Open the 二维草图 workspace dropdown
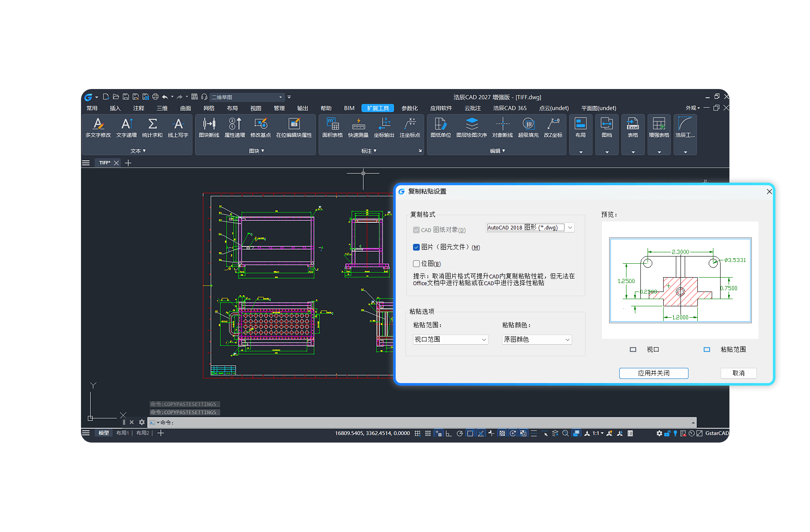Viewport: 810px width, 532px height. (247, 97)
